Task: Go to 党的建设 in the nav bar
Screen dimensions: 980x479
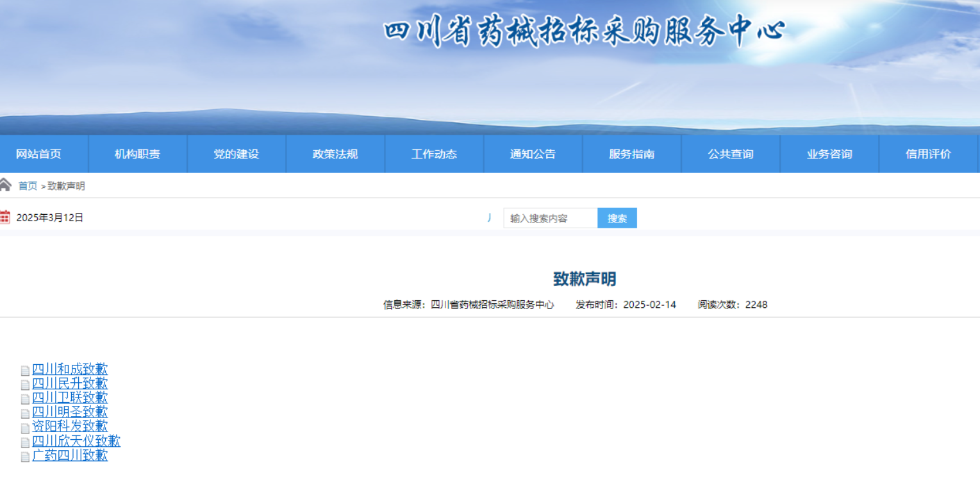Action: [237, 154]
